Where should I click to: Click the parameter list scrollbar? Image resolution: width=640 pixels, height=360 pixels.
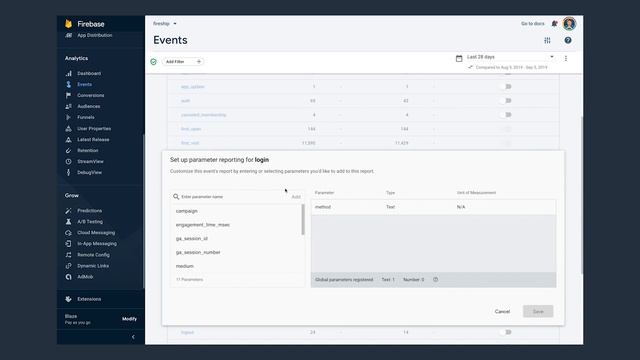pyautogui.click(x=303, y=220)
